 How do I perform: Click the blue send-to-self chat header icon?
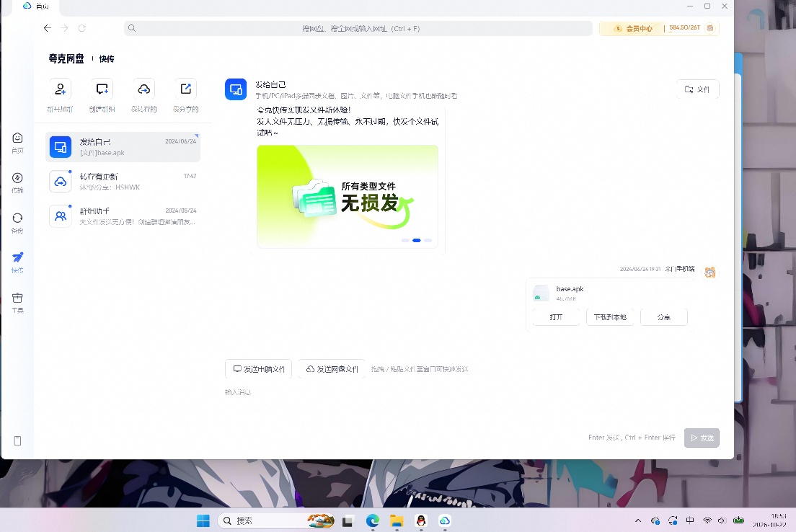click(236, 89)
